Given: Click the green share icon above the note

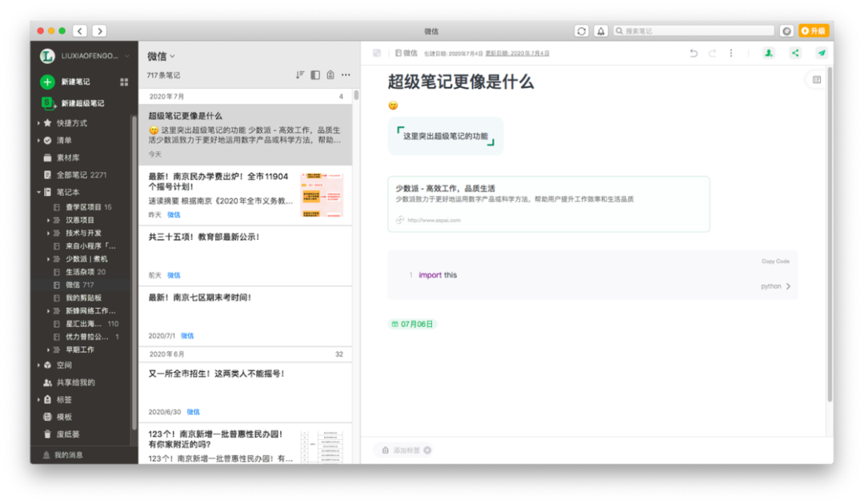Looking at the screenshot, I should pyautogui.click(x=794, y=53).
